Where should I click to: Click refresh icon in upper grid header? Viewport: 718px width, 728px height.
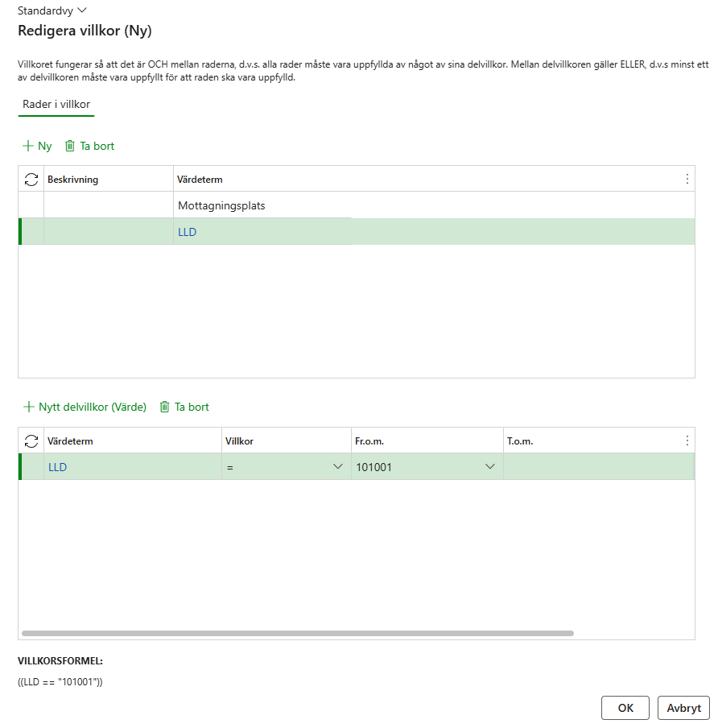pyautogui.click(x=31, y=180)
